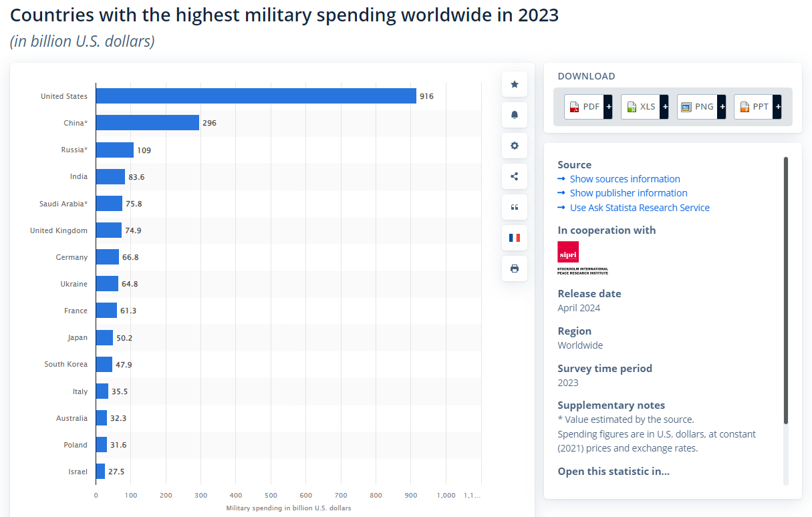Open the citation quotation marks icon
The image size is (812, 517).
coord(514,207)
